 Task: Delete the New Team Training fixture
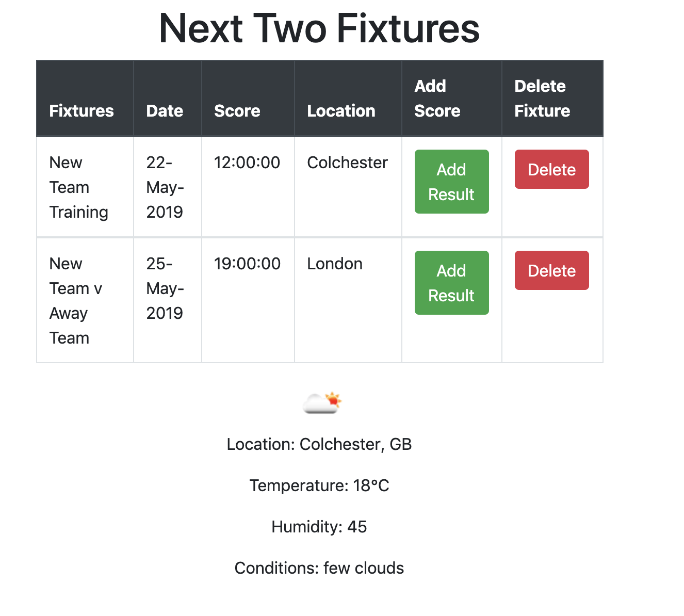tap(551, 169)
